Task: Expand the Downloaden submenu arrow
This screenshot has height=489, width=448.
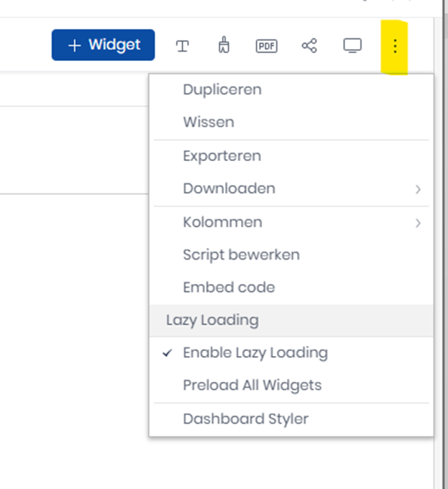Action: (418, 189)
